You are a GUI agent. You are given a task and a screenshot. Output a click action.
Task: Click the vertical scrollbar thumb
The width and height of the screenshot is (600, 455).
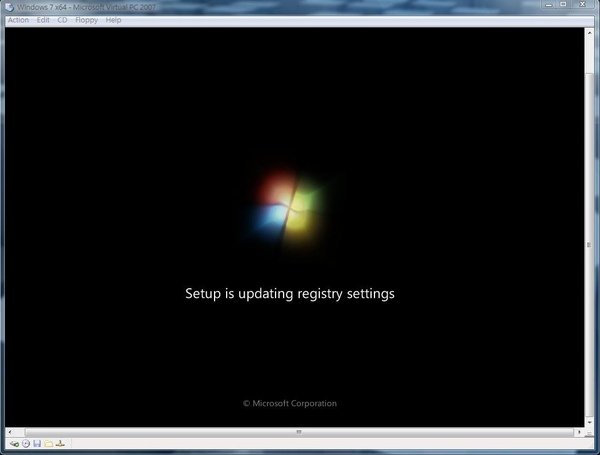pyautogui.click(x=589, y=245)
